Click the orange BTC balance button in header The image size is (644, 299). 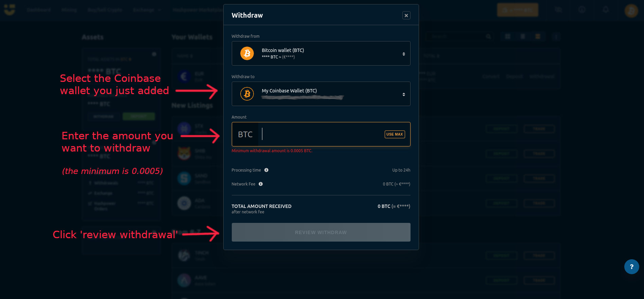pyautogui.click(x=518, y=10)
